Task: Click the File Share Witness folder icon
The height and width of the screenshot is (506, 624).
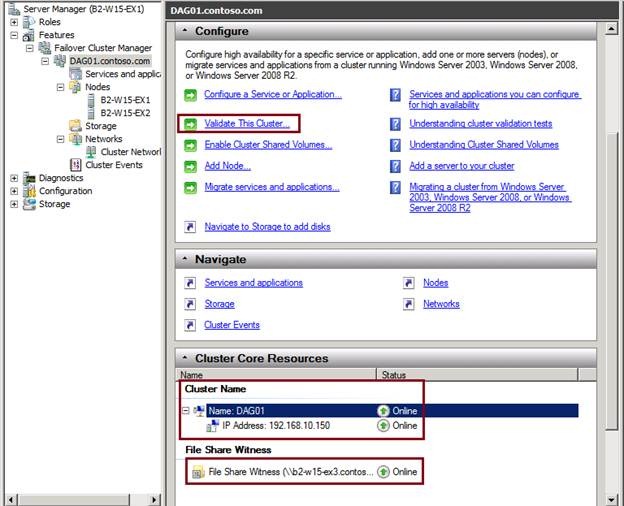Action: click(198, 472)
